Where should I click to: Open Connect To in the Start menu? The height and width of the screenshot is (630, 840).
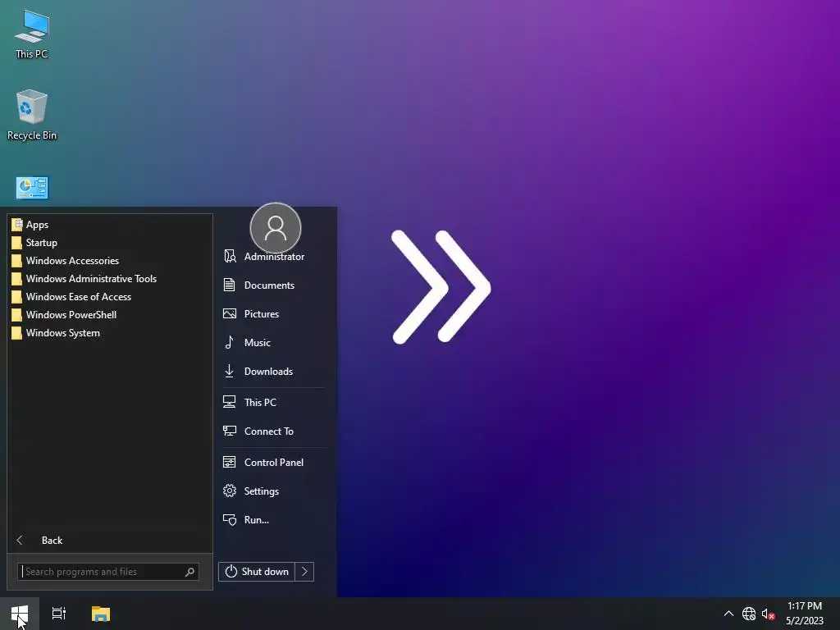(x=272, y=431)
